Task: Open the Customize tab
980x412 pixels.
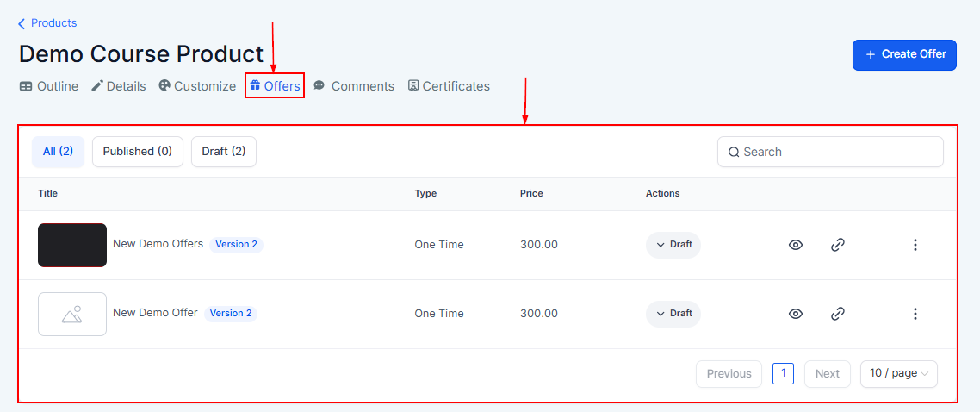Action: (x=197, y=86)
